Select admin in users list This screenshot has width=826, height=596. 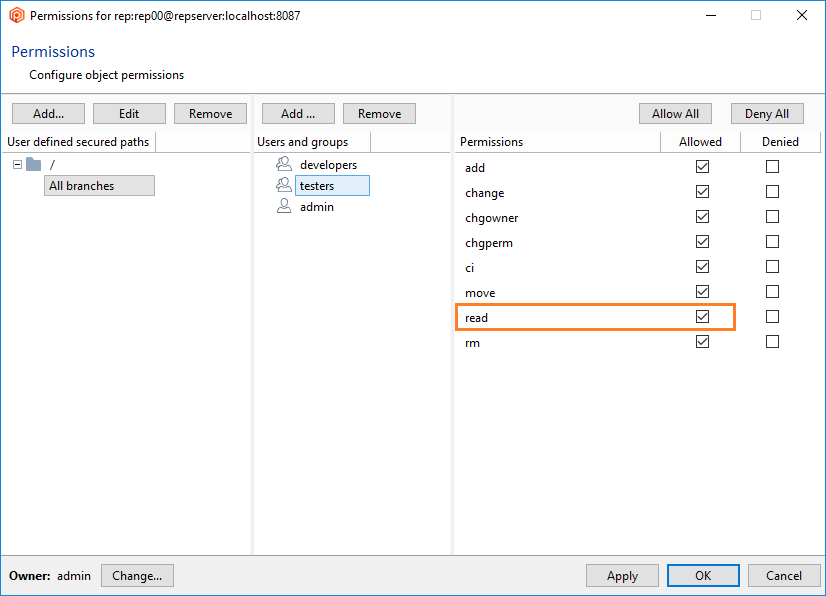pos(317,207)
